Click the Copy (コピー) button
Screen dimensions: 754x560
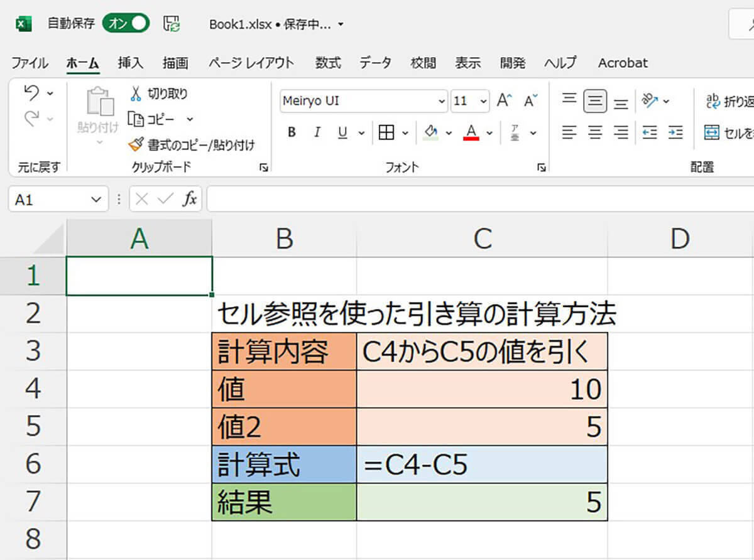point(153,119)
